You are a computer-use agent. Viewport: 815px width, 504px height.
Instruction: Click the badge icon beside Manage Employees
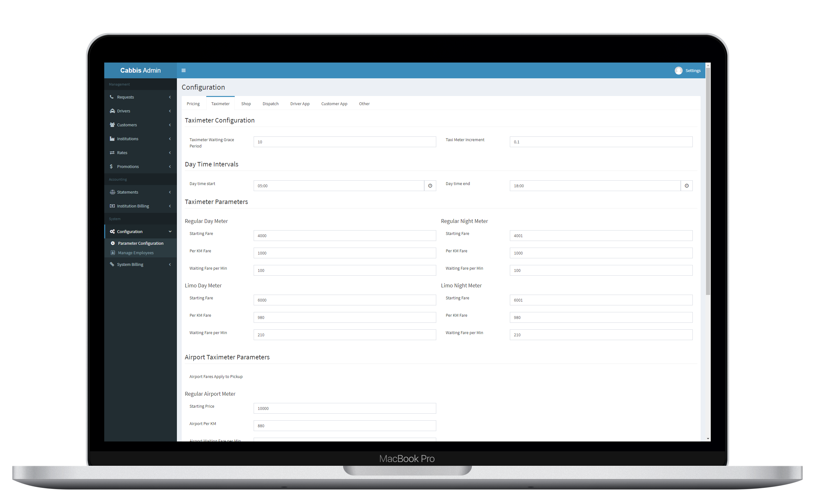pos(113,253)
